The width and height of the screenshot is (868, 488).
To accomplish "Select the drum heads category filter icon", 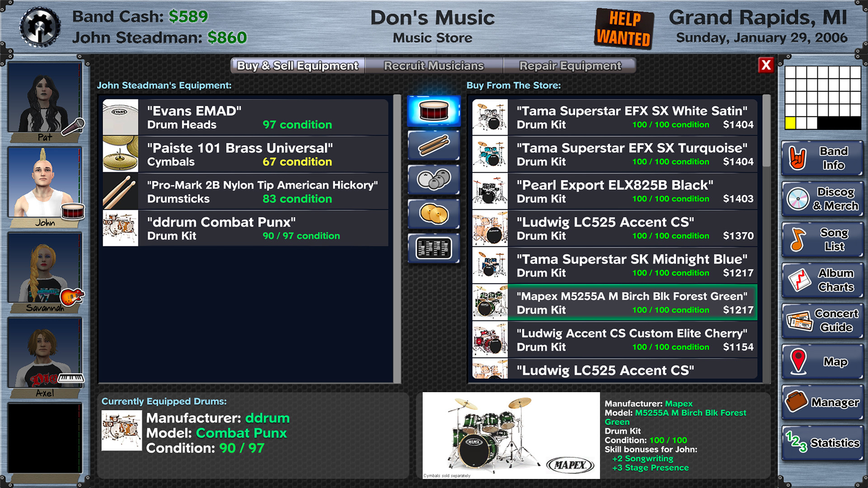I will (x=434, y=179).
